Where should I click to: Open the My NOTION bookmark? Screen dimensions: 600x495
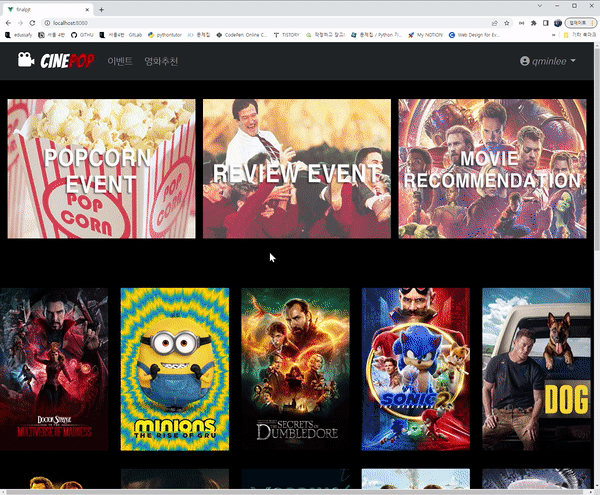[x=425, y=35]
